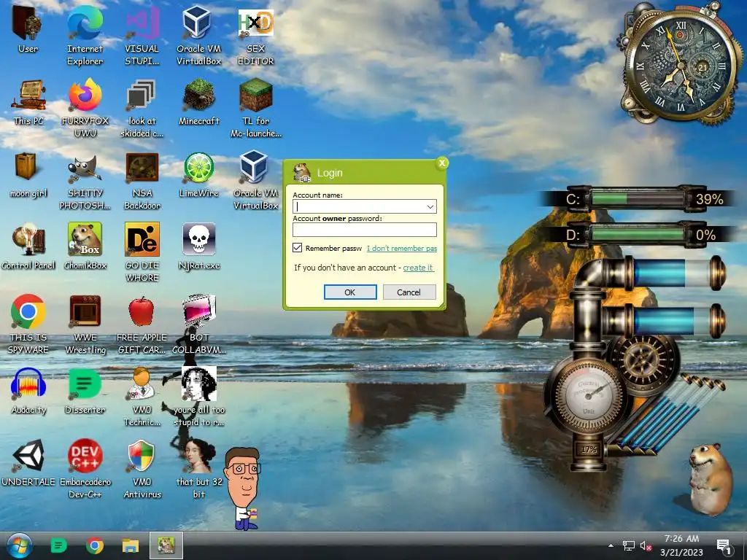Open the GIMP SHITTY PHOTOSH... shortcut
The width and height of the screenshot is (747, 560).
tap(85, 181)
